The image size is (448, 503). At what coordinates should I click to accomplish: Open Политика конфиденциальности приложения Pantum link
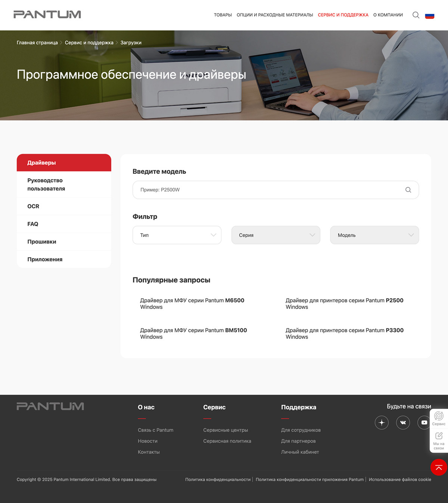pyautogui.click(x=309, y=479)
